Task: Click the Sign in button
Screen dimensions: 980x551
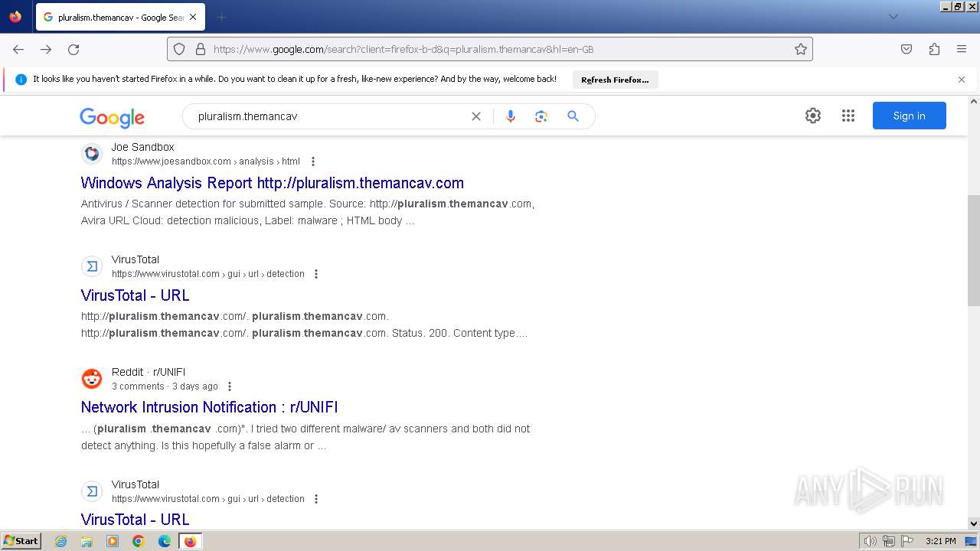Action: coord(910,116)
